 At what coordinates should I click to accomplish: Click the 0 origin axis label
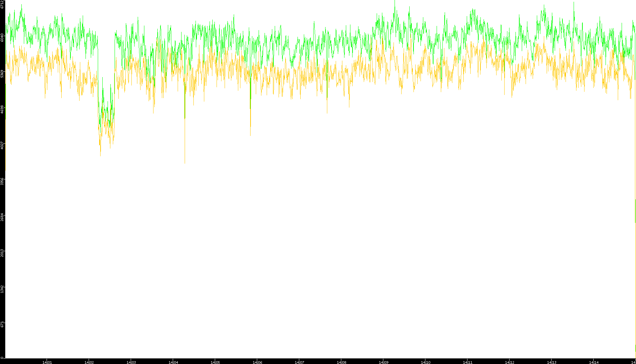tap(2, 358)
